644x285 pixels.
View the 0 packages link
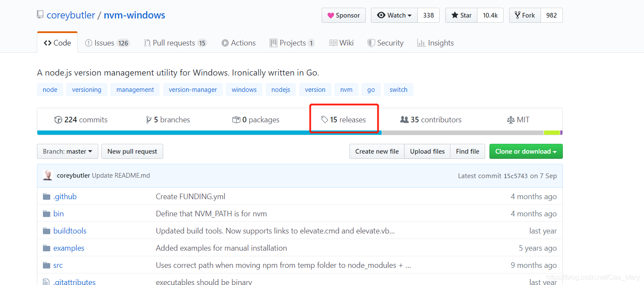(x=256, y=120)
